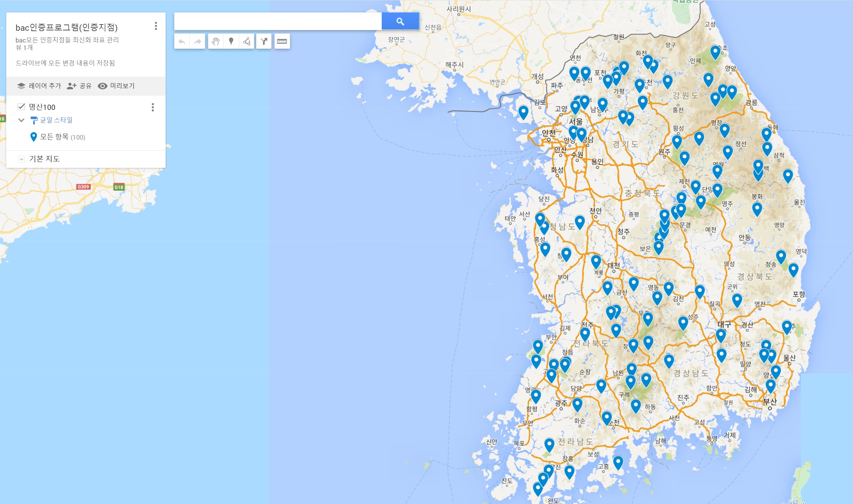
Task: Open the 균일 스타일 style link
Action: 56,120
